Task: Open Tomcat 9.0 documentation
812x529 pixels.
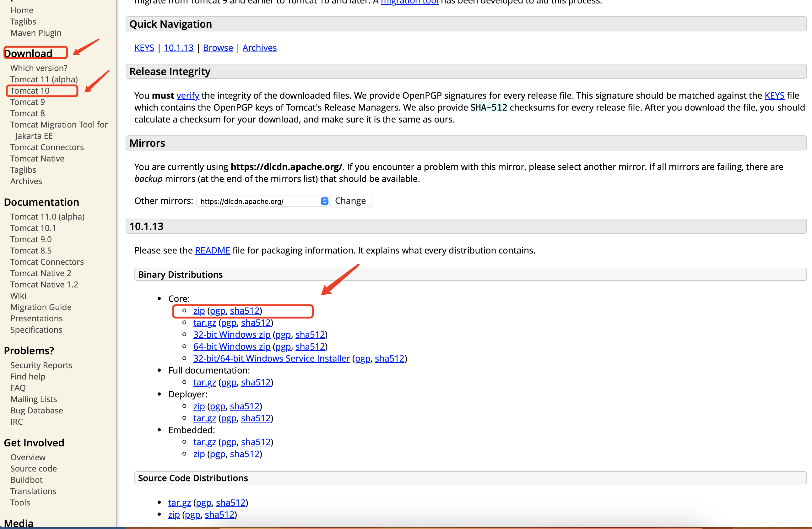Action: (31, 239)
